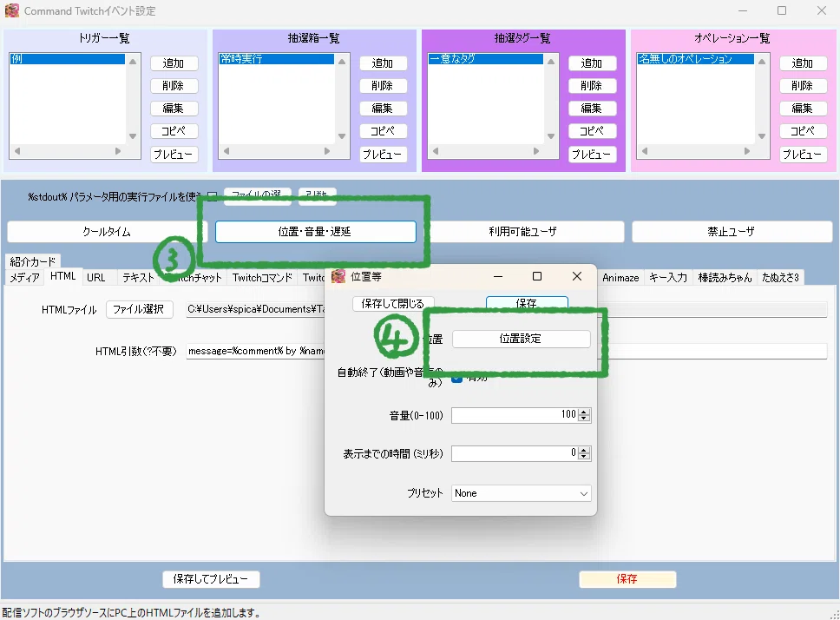This screenshot has height=620, width=840.
Task: Switch to the Twitchコマンド tab
Action: 262,278
